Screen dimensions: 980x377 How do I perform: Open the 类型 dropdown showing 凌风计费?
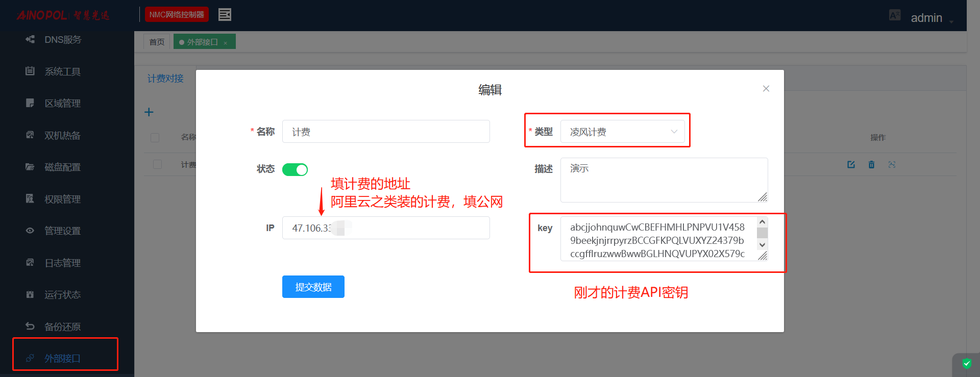coord(622,132)
